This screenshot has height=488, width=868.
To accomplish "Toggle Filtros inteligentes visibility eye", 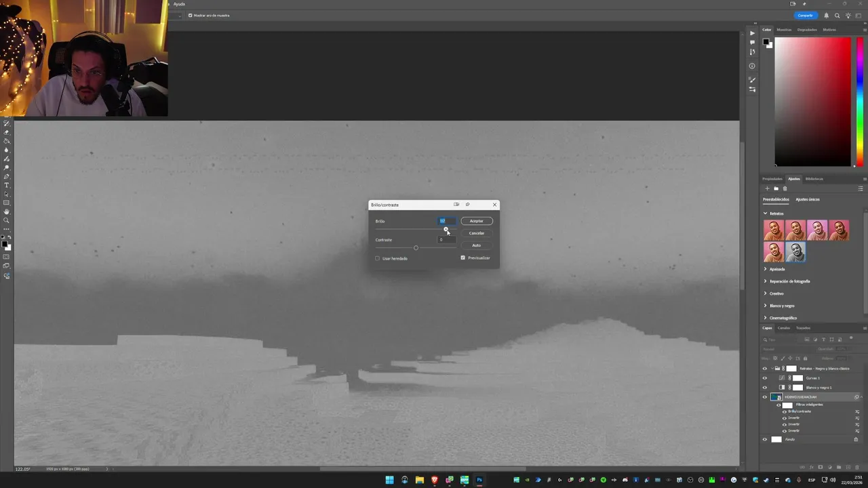I will point(778,405).
